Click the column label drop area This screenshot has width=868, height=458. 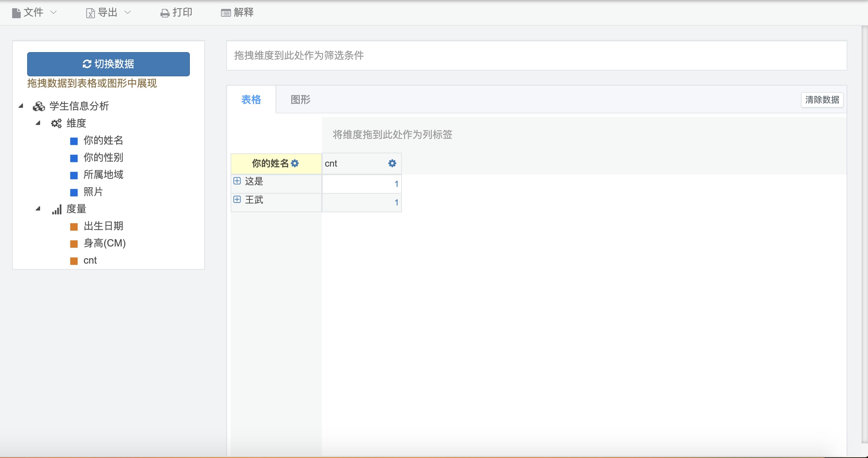(x=584, y=134)
